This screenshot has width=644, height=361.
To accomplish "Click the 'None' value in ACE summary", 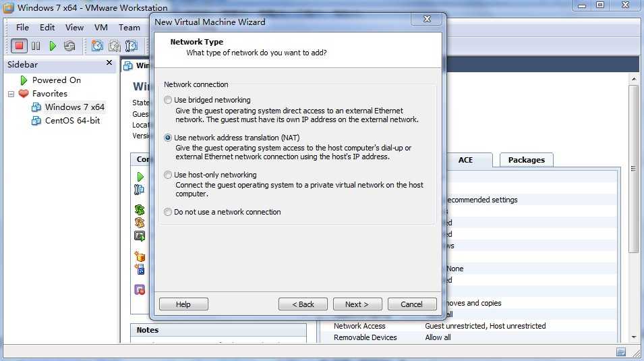I will 455,269.
